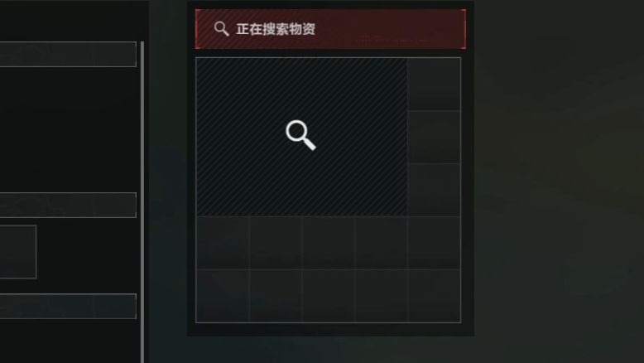Image resolution: width=644 pixels, height=363 pixels.
Task: Click the large magnifying glass in hatched area
Action: click(301, 135)
